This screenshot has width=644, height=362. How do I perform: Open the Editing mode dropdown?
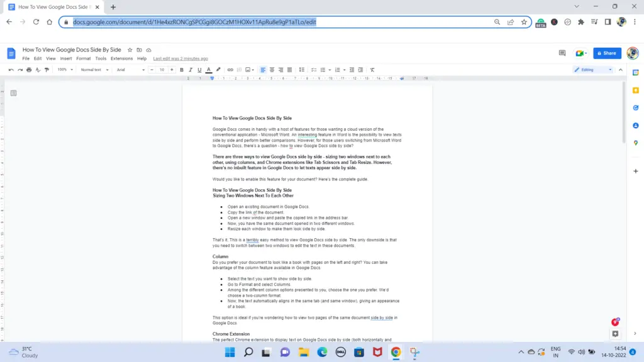594,70
